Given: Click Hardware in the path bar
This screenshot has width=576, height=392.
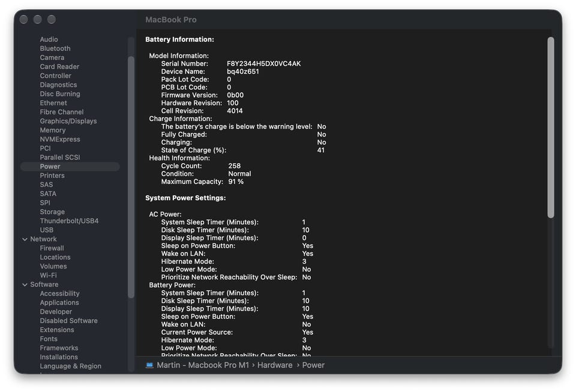Looking at the screenshot, I should click(x=275, y=365).
